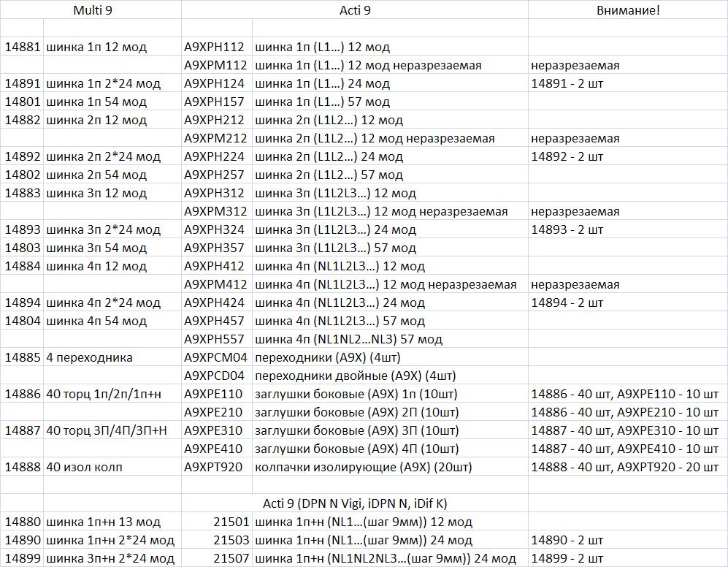Select cell 14892 in first column

[23, 156]
